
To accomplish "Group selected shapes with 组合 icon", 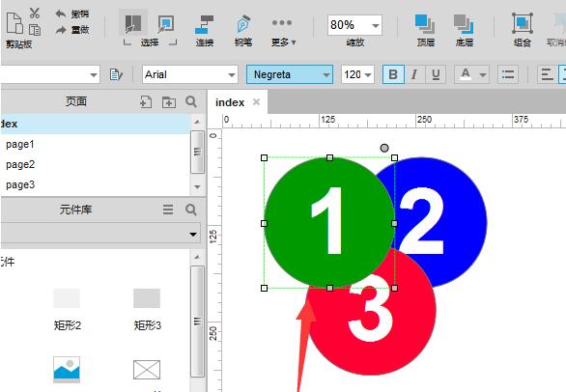I will coord(523,31).
